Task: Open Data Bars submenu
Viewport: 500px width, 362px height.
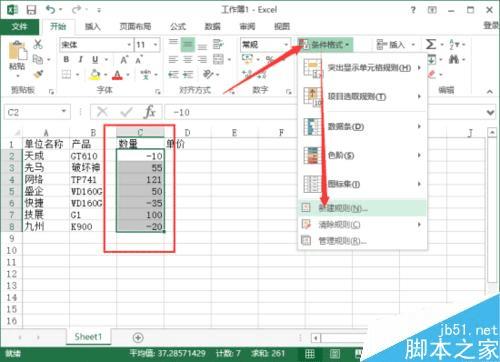Action: 362,126
